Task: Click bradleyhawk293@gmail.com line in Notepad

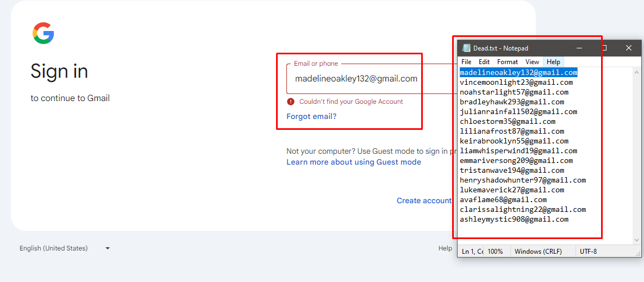Action: 512,102
